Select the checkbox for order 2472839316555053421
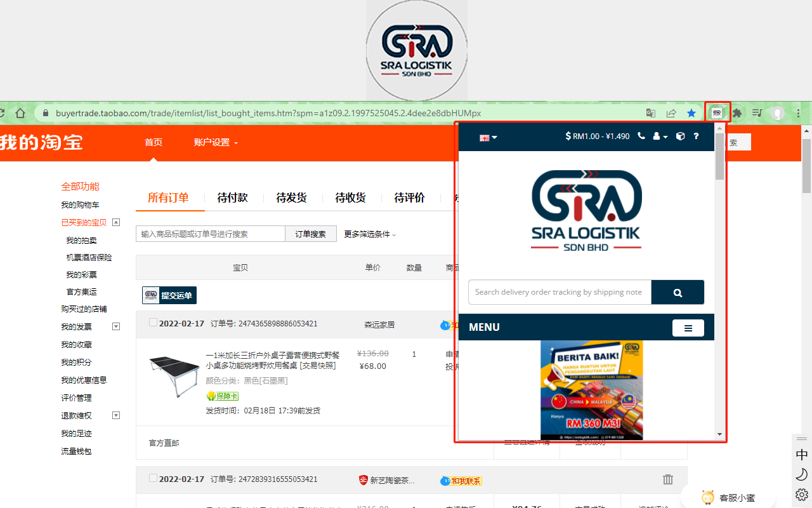812x508 pixels. (x=153, y=479)
